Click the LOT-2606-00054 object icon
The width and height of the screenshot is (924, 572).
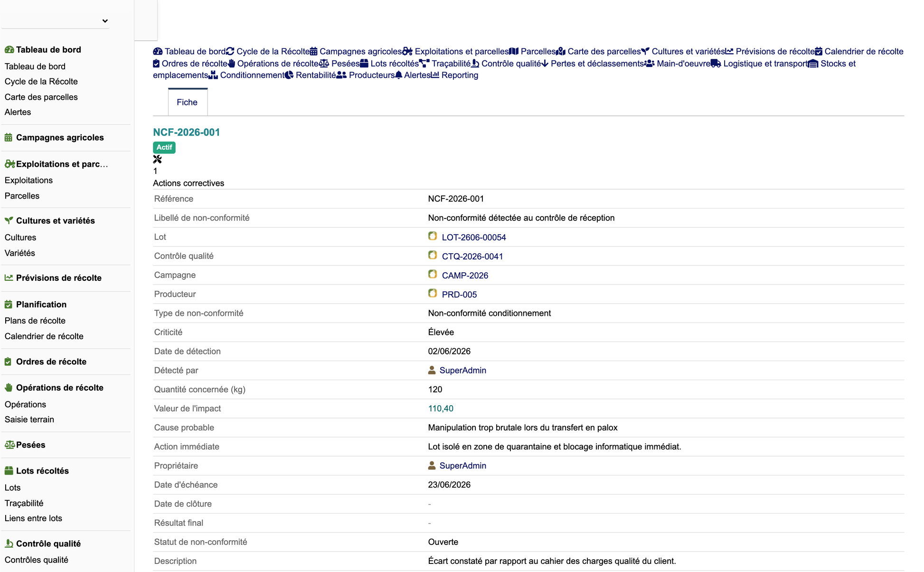click(433, 236)
